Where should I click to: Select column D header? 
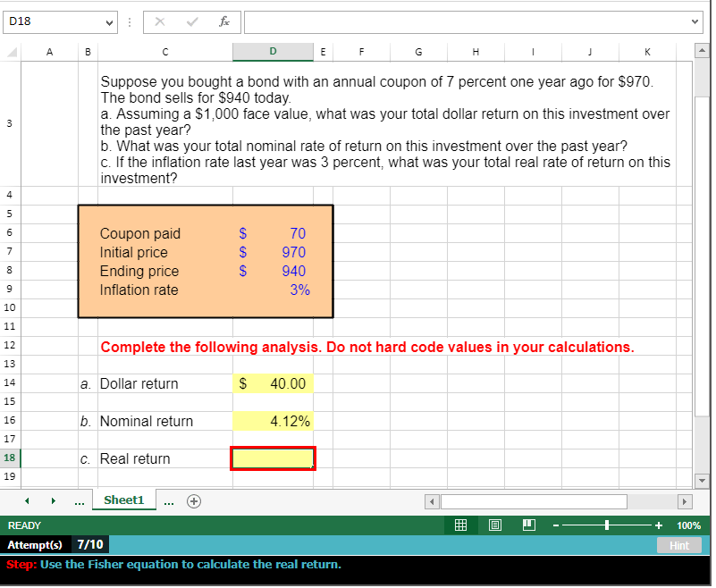pos(273,52)
